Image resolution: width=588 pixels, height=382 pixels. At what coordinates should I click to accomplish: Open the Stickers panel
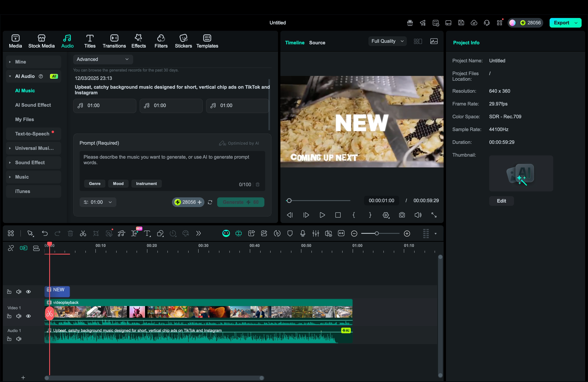click(x=183, y=41)
